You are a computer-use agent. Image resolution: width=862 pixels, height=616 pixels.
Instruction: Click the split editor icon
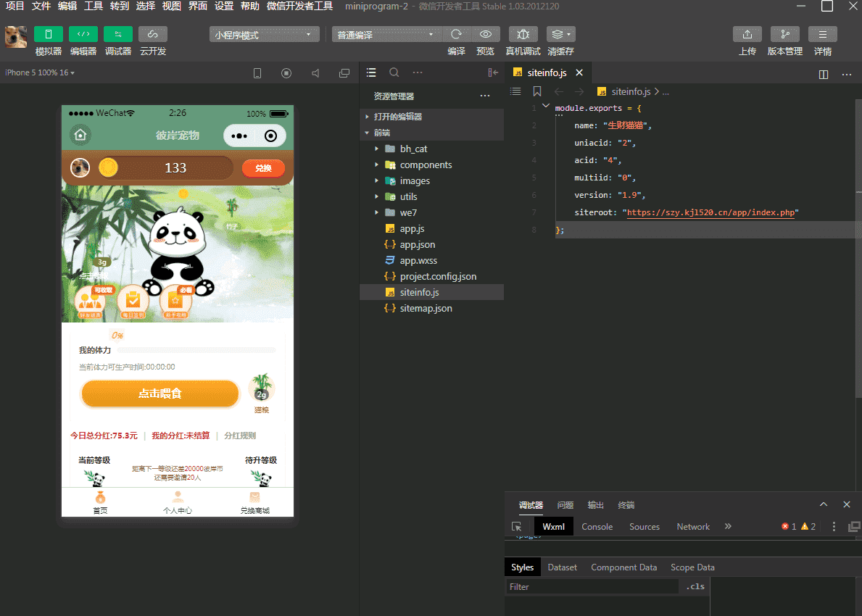pyautogui.click(x=823, y=74)
